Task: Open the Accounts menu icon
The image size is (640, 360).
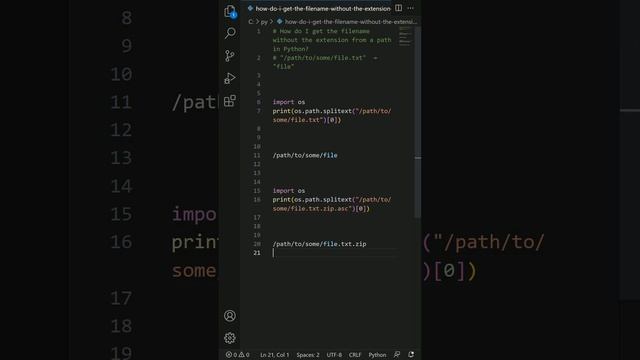Action: [230, 316]
